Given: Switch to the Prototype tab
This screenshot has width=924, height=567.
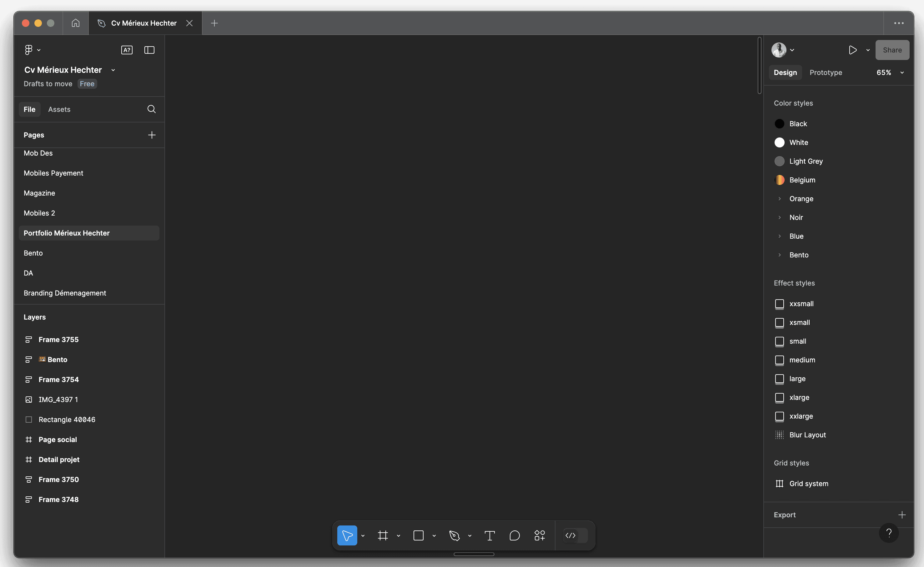Looking at the screenshot, I should pos(825,72).
